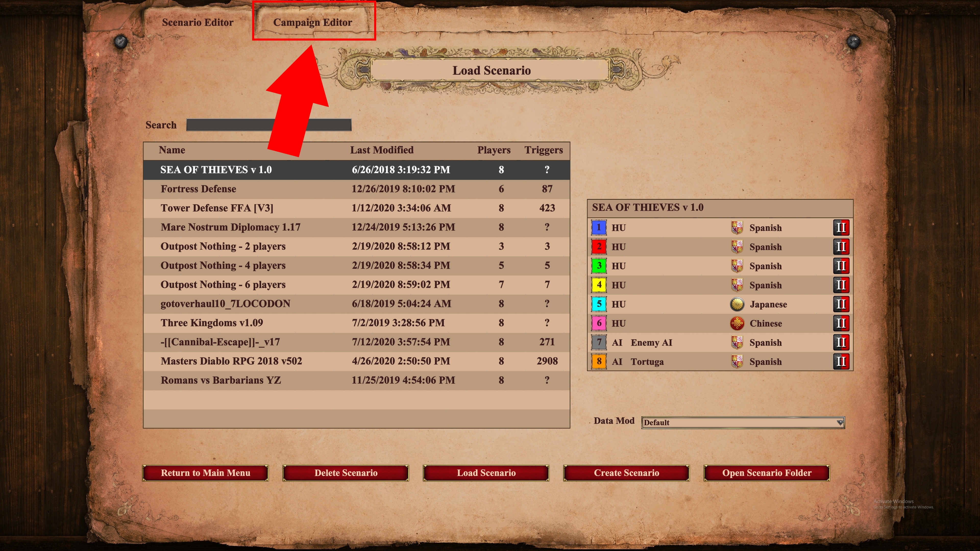Click Enemy AI Spanish shield icon
Image resolution: width=980 pixels, height=551 pixels.
[x=737, y=343]
